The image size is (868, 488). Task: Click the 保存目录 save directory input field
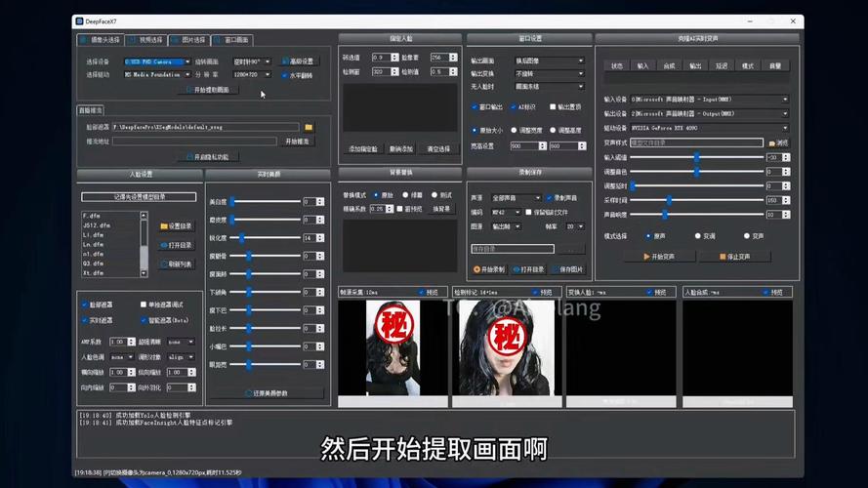[513, 249]
